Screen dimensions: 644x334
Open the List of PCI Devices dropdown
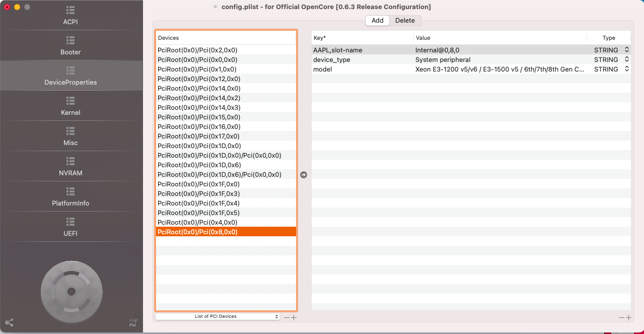point(218,316)
